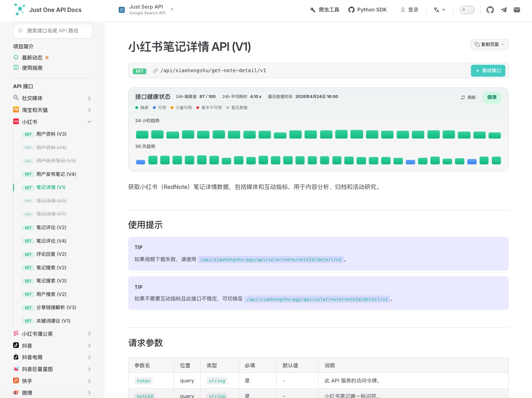The height and width of the screenshot is (398, 532).
Task: Click the 抖音巨量星图 sidebar icon
Action: pos(16,369)
